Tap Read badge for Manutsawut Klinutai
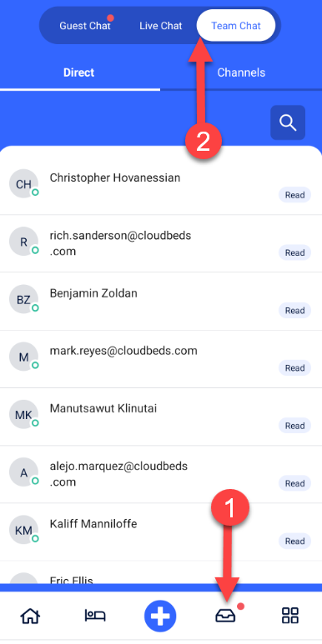Image resolution: width=322 pixels, height=644 pixels. click(x=294, y=426)
